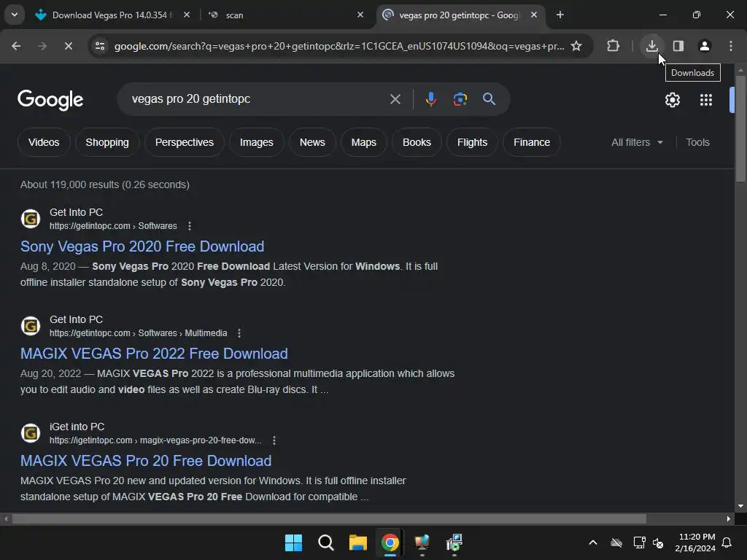Click the vertical page scrollbar thumb

coord(740,128)
